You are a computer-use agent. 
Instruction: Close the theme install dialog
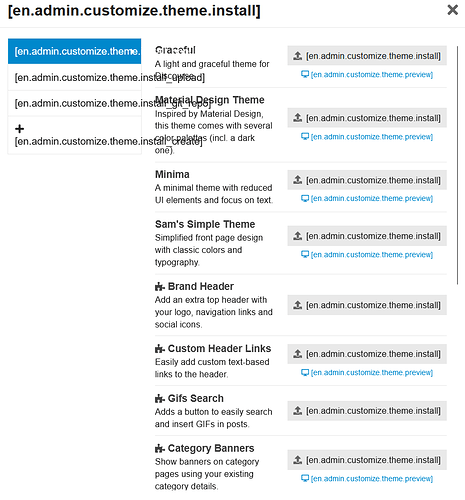point(452,10)
